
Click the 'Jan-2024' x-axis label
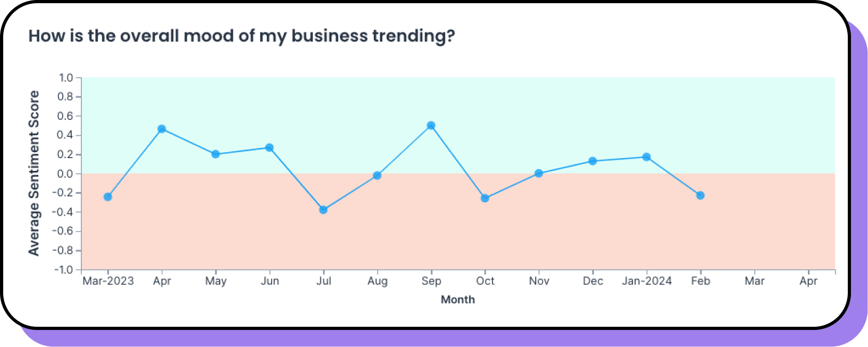(x=647, y=281)
